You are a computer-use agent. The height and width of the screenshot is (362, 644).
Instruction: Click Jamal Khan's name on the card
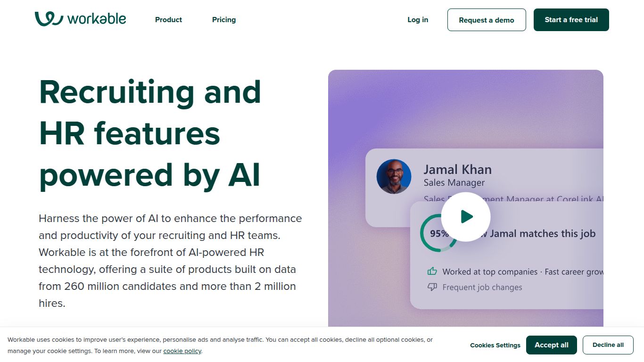(457, 169)
